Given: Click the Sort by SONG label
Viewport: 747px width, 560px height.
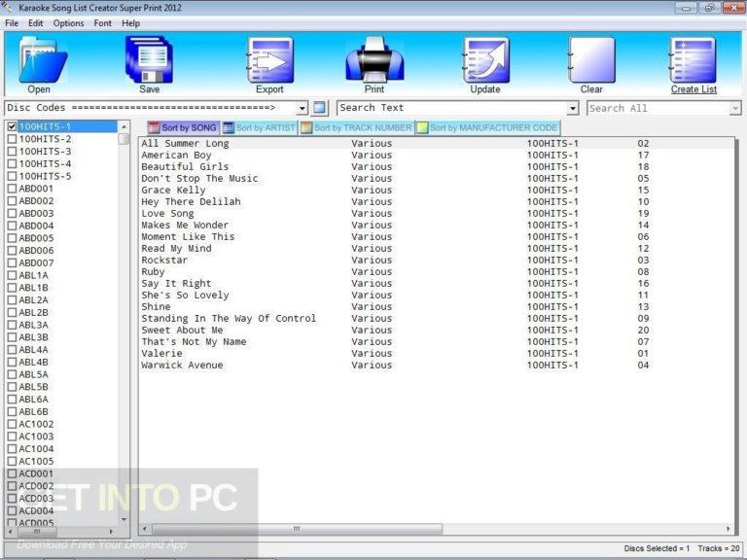Looking at the screenshot, I should pyautogui.click(x=189, y=127).
